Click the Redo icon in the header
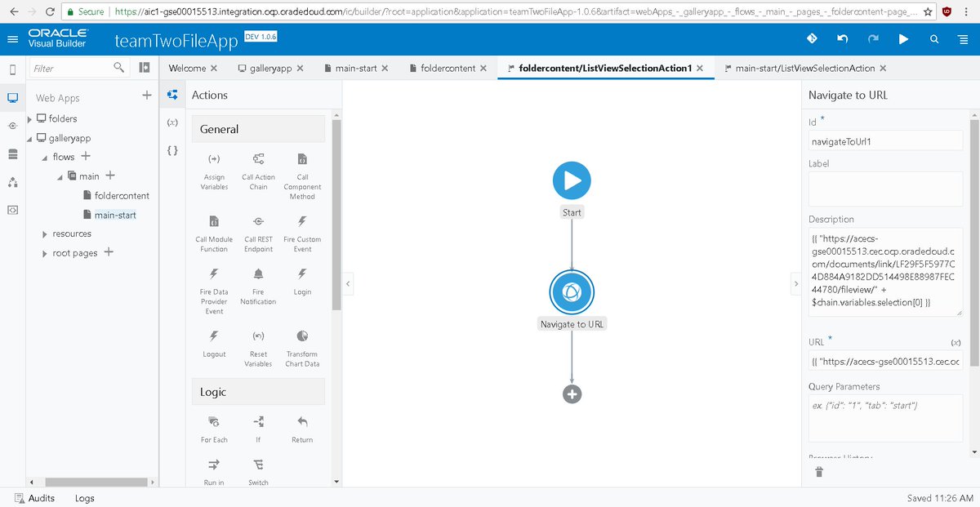 (873, 38)
